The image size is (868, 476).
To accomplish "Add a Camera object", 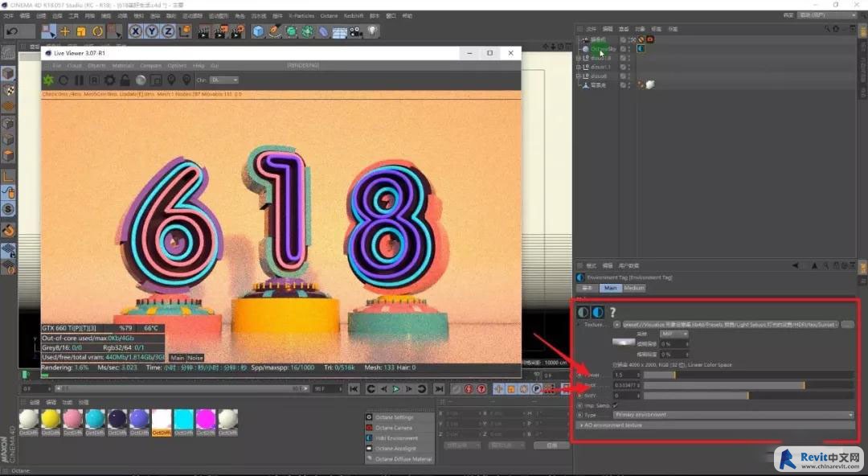I will point(356,31).
